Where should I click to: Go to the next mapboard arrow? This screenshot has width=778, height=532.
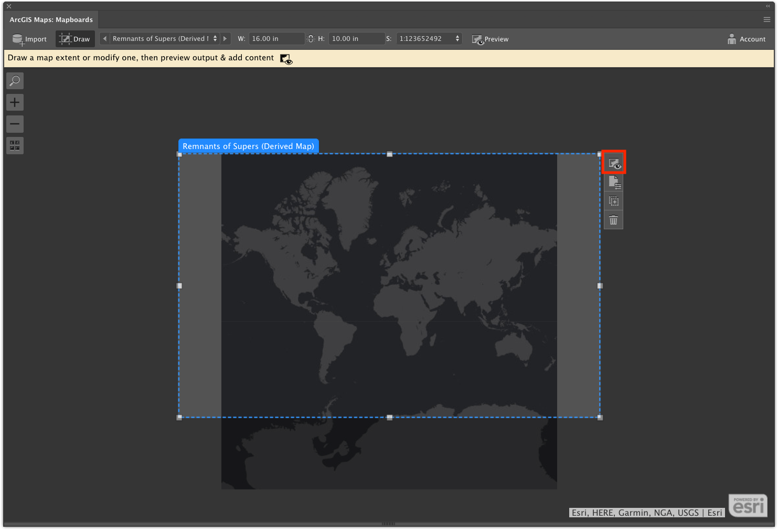point(225,38)
